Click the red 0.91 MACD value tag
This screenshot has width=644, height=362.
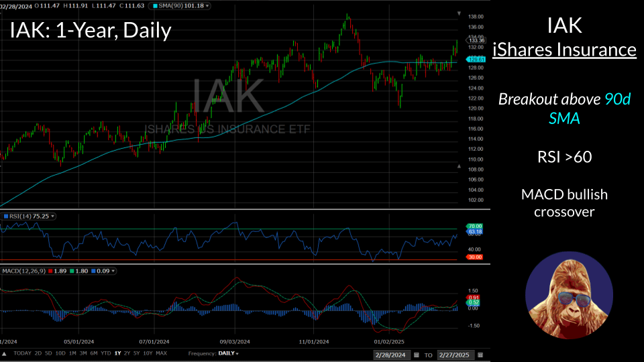473,298
